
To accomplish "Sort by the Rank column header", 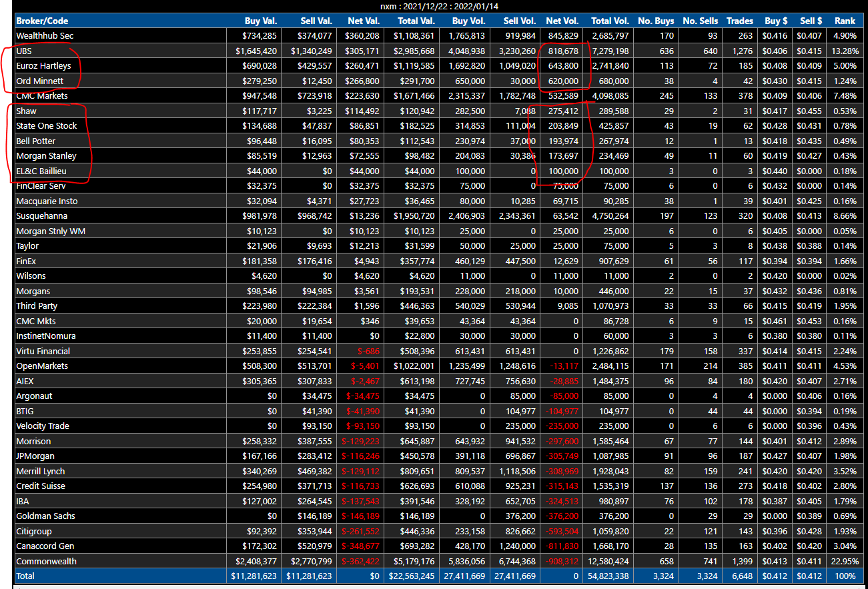I will 845,21.
